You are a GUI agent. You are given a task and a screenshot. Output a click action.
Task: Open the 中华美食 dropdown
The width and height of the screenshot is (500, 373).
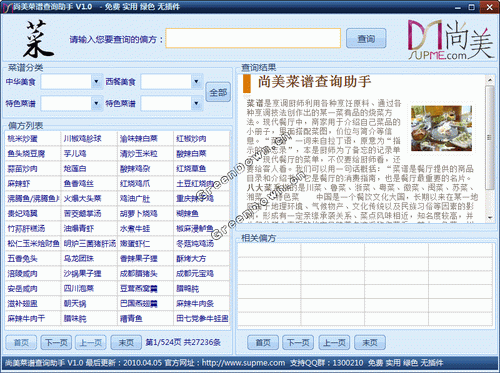(96, 82)
